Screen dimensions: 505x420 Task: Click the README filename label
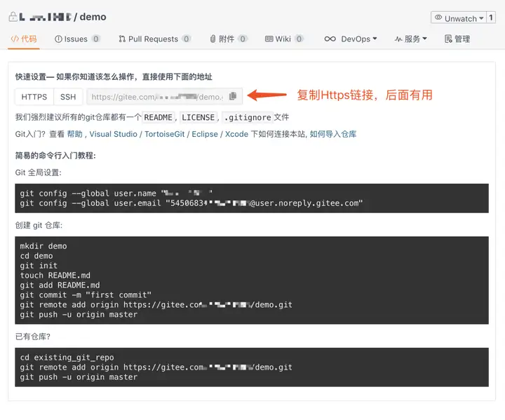click(158, 117)
